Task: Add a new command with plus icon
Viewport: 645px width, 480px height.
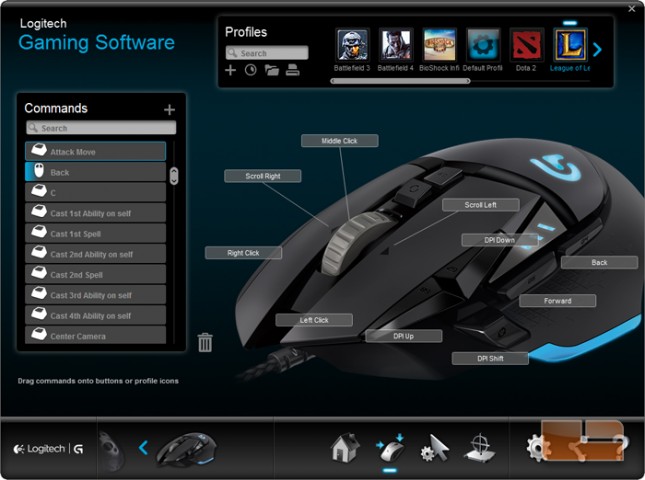Action: click(169, 109)
